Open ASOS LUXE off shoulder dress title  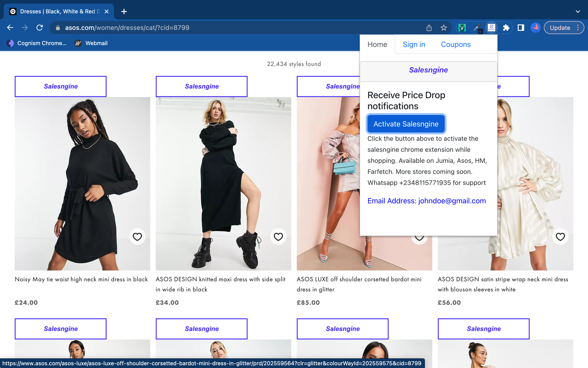(x=359, y=284)
